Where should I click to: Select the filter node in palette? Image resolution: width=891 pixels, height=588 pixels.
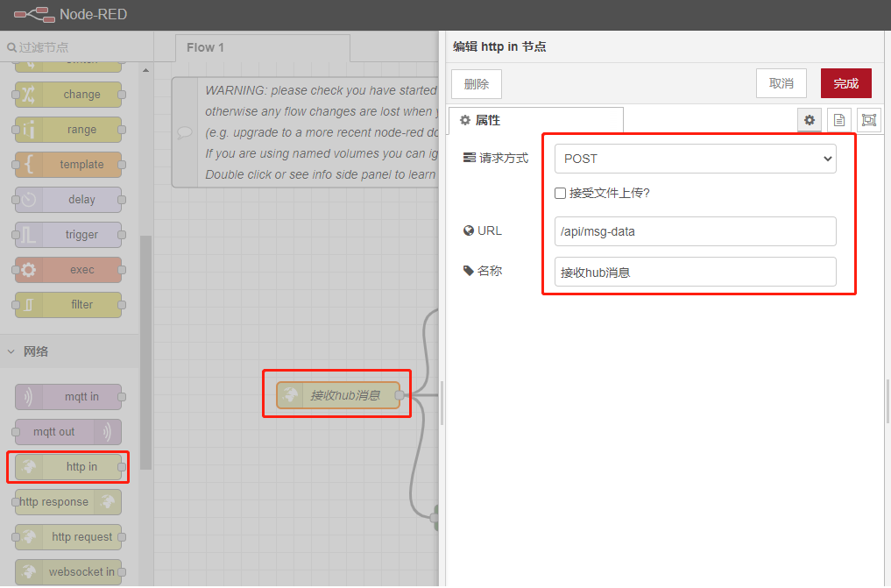[68, 304]
